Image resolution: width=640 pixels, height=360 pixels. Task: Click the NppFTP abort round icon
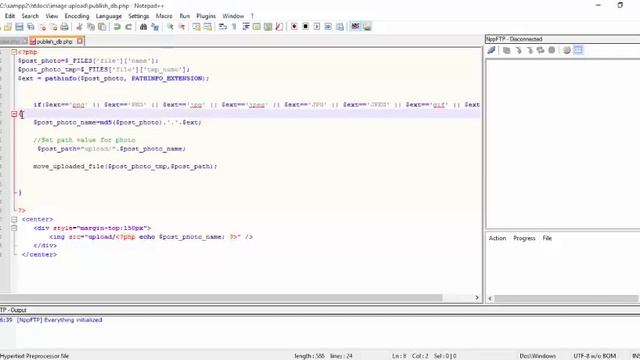[x=551, y=50]
